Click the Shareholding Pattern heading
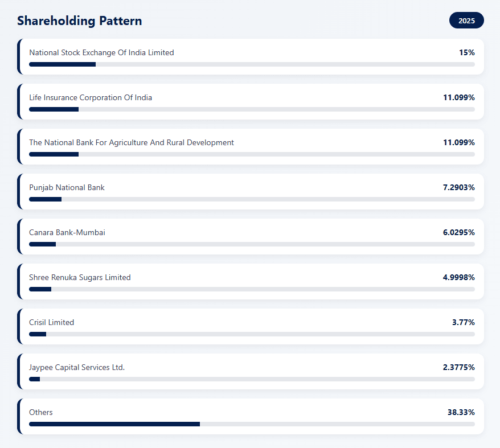Image resolution: width=500 pixels, height=448 pixels. (x=79, y=21)
